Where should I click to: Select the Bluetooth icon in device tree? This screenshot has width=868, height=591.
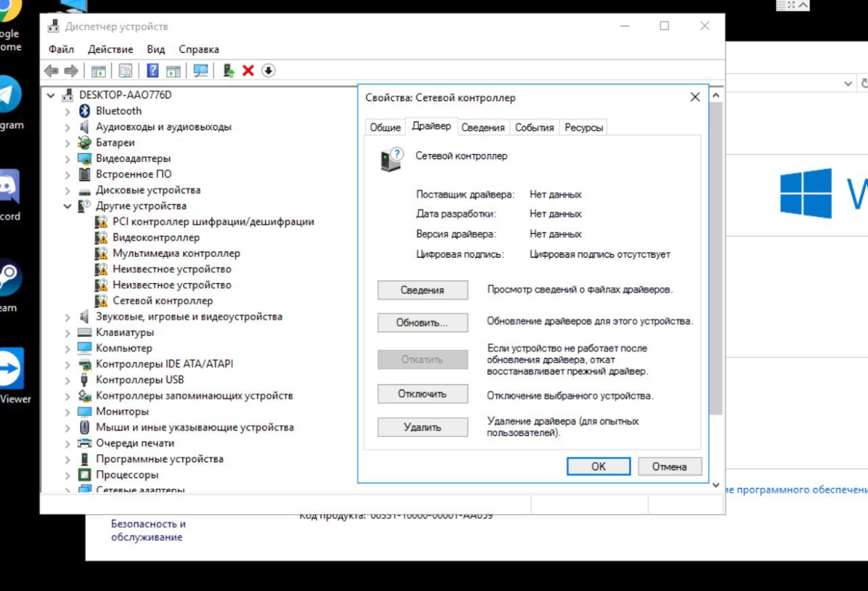[x=85, y=111]
